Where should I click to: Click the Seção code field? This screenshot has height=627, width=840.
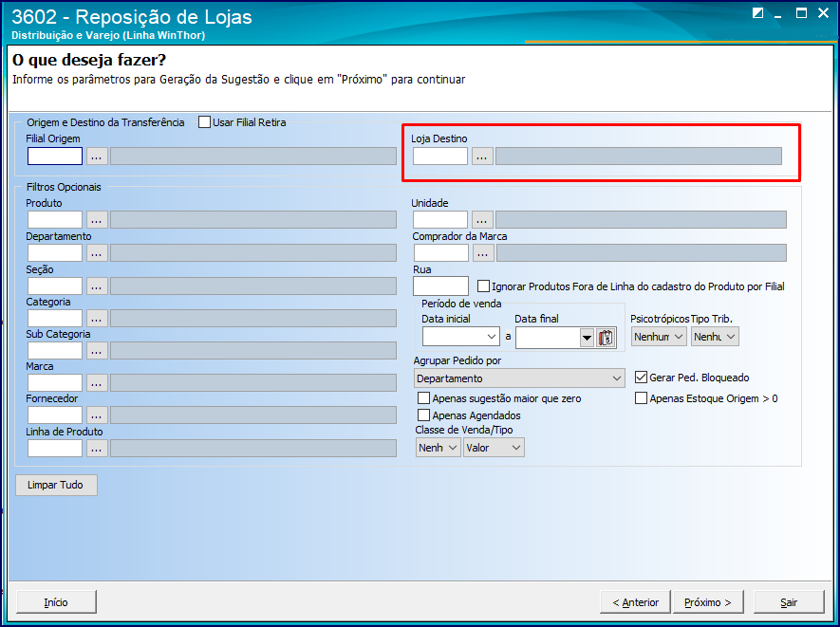point(55,286)
